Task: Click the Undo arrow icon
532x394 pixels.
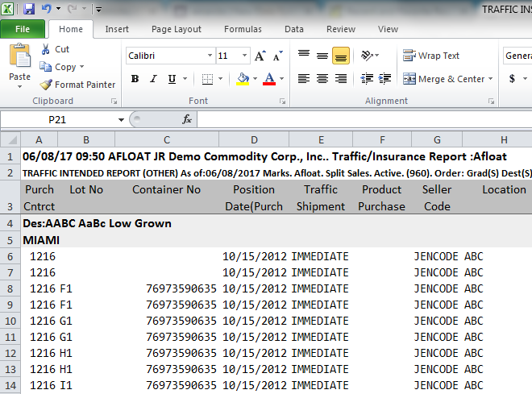Action: (x=47, y=9)
